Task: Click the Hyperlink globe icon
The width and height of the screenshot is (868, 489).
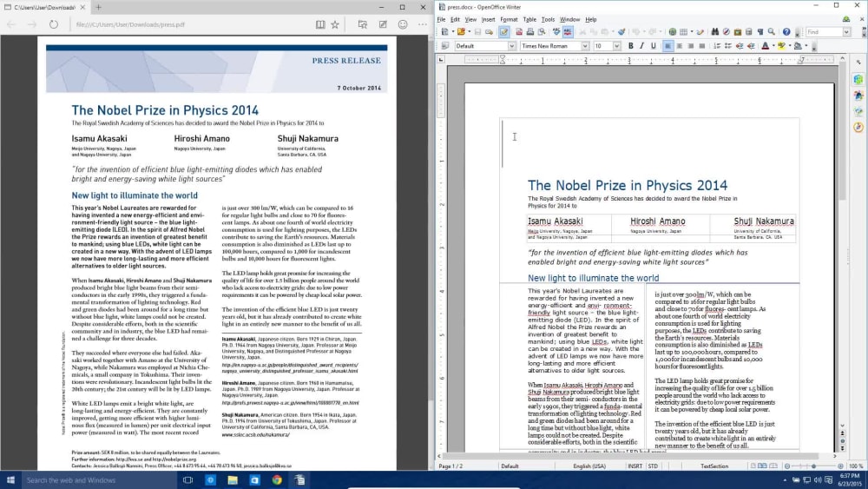Action: (673, 31)
